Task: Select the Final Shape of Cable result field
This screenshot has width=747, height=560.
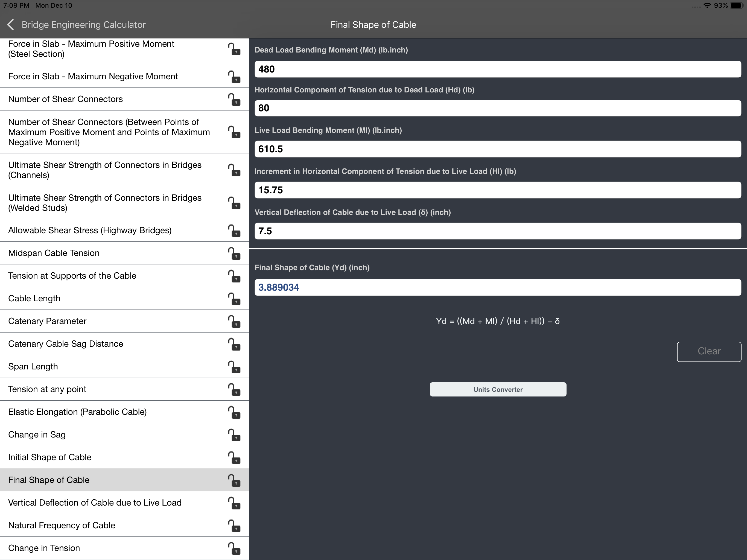Action: 498,287
